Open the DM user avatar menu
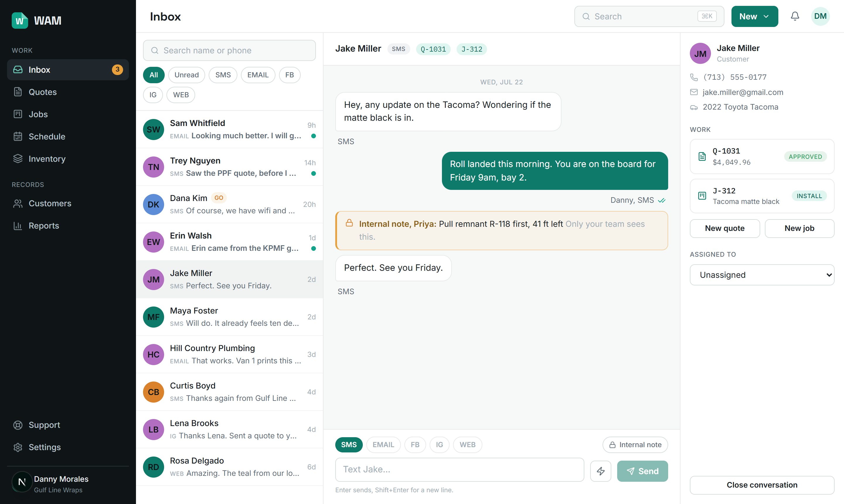Screen dimensions: 844x504 [x=820, y=16]
